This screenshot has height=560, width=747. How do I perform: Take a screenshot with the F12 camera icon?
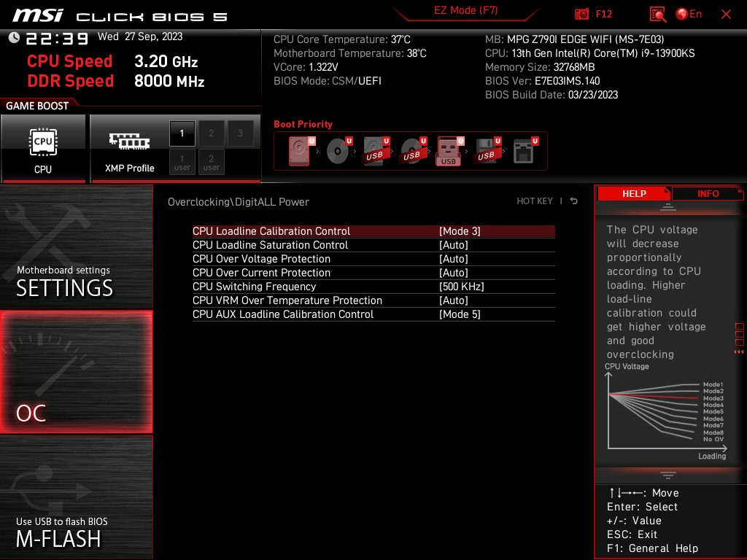click(581, 14)
